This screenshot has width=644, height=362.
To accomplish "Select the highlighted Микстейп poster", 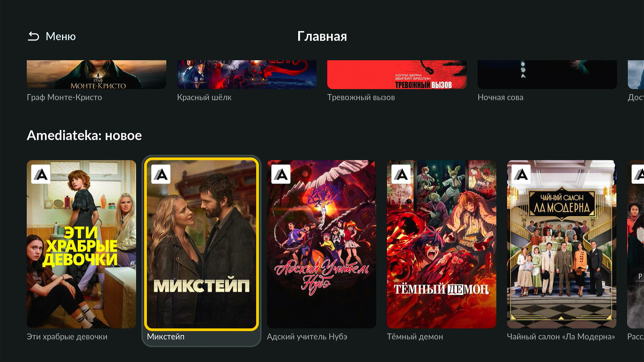I will [x=202, y=244].
